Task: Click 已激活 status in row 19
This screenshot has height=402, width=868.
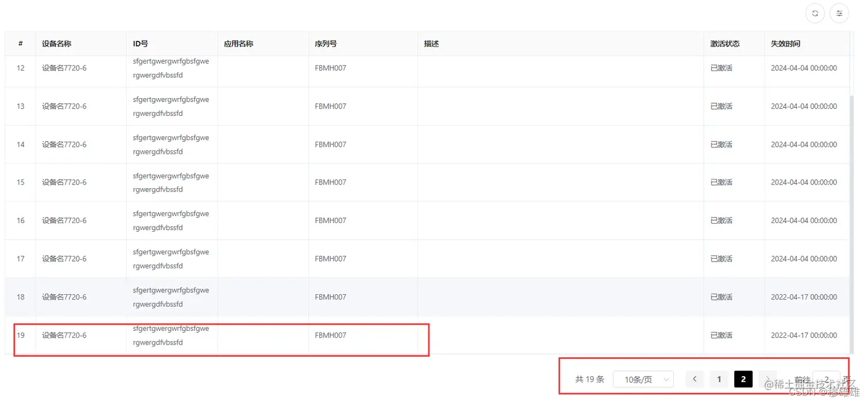Action: (722, 335)
